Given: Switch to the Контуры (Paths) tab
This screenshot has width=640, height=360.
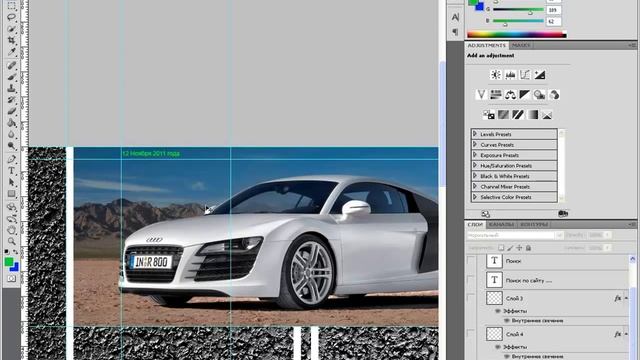Looking at the screenshot, I should [x=534, y=224].
